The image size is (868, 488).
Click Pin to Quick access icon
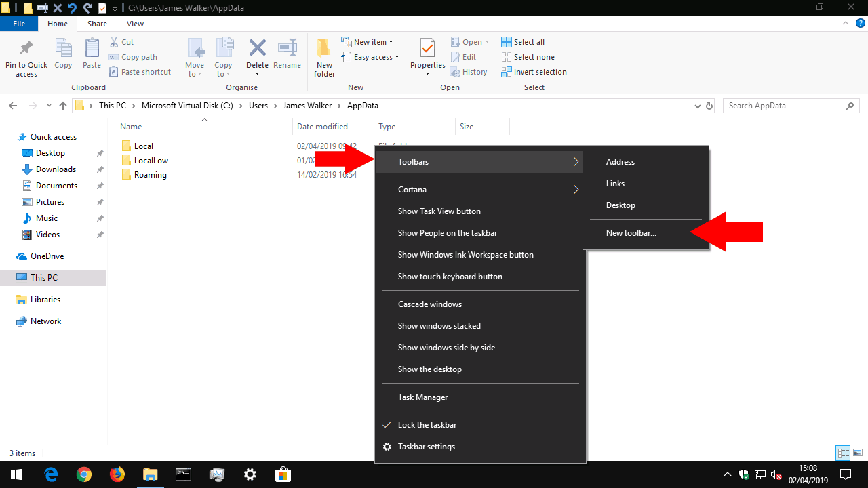(26, 57)
